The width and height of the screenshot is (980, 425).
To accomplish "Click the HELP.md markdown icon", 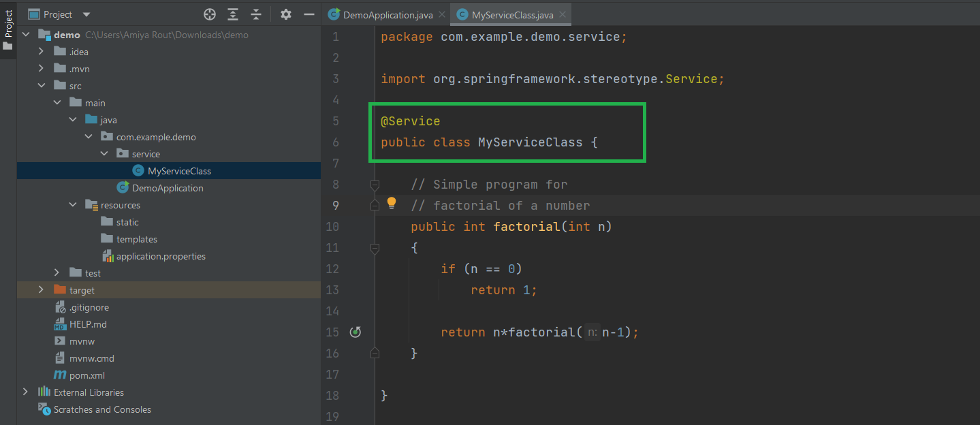I will (60, 324).
